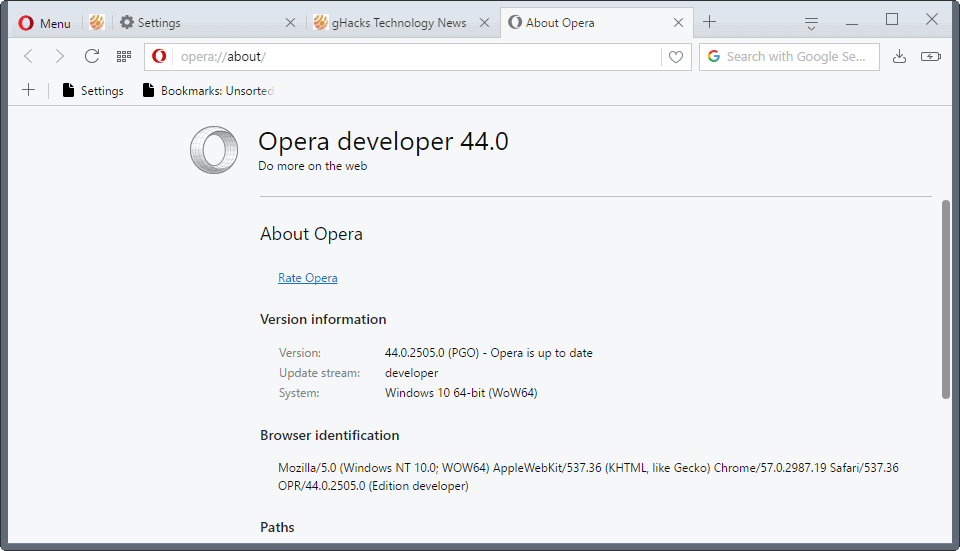This screenshot has height=551, width=960.
Task: Focus the opera://about/ address field
Action: pos(416,56)
